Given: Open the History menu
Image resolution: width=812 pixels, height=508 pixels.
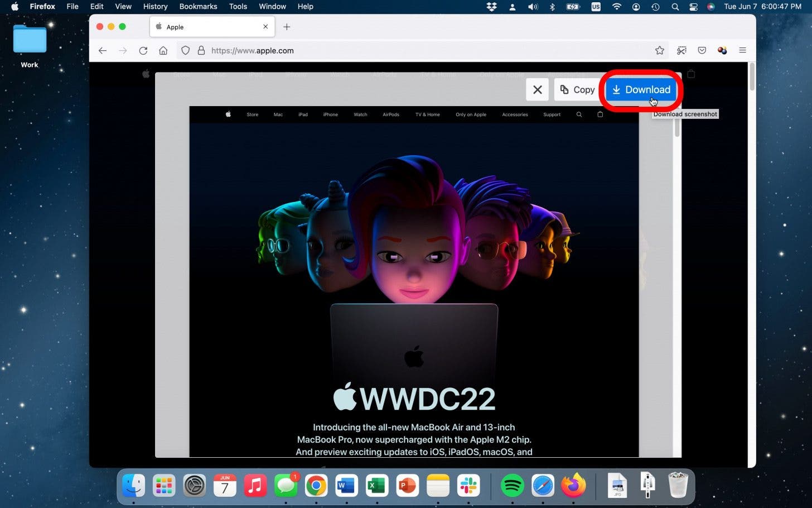Looking at the screenshot, I should click(x=155, y=7).
